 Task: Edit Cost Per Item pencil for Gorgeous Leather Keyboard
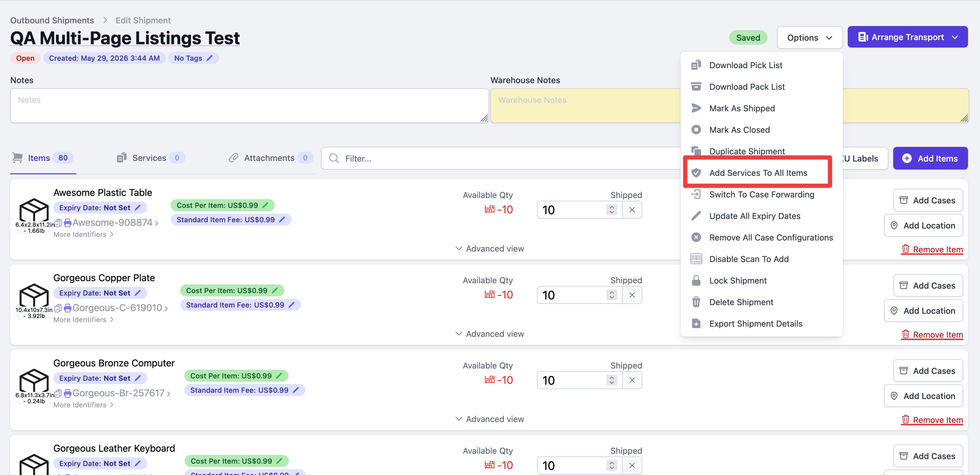[x=279, y=461]
